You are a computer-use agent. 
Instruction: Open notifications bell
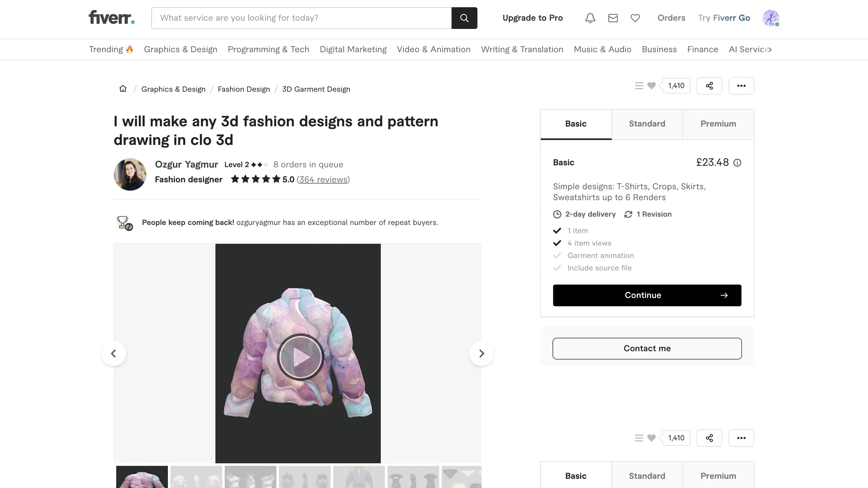click(590, 18)
